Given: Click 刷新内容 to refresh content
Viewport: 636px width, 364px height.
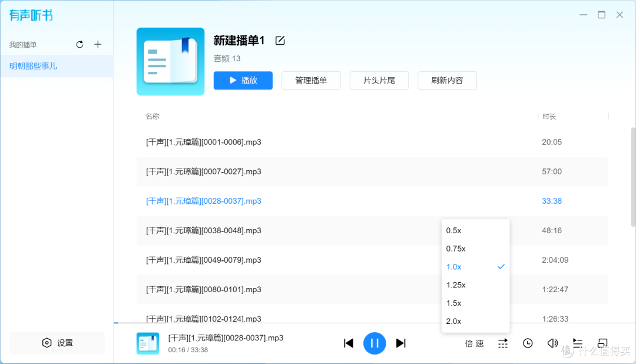Looking at the screenshot, I should (447, 80).
